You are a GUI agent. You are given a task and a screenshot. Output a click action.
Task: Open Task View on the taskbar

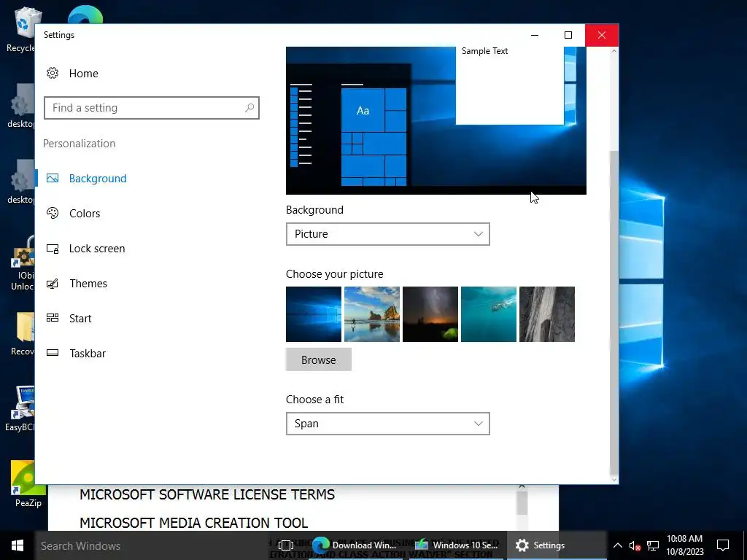[x=286, y=545]
